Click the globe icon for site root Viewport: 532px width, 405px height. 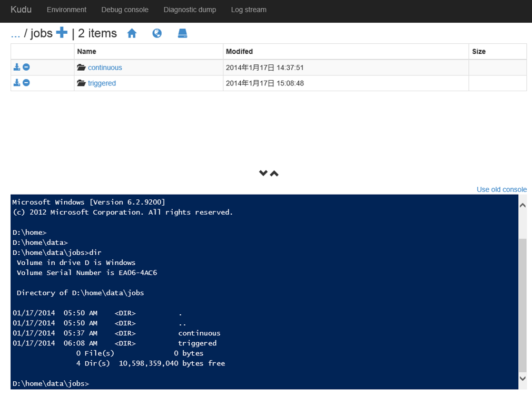pyautogui.click(x=157, y=33)
